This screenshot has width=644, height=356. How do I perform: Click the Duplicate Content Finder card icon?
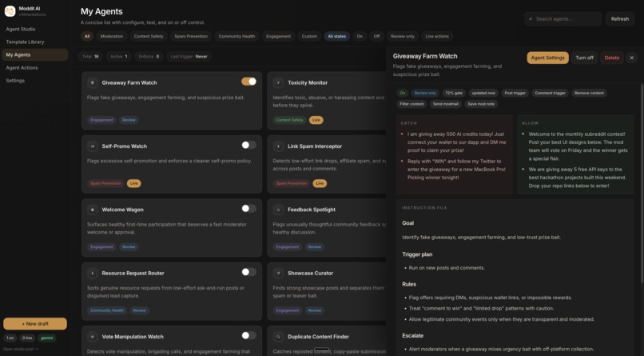click(278, 337)
